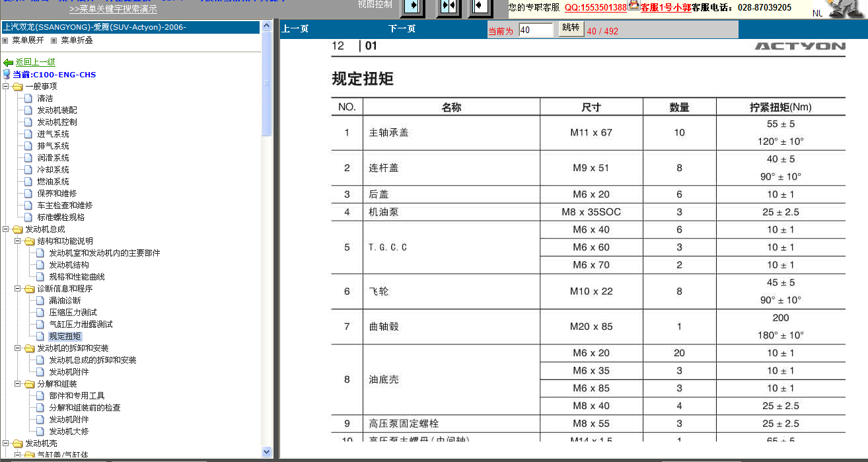Collapse the 结构和功能说明 tree node

click(x=17, y=241)
